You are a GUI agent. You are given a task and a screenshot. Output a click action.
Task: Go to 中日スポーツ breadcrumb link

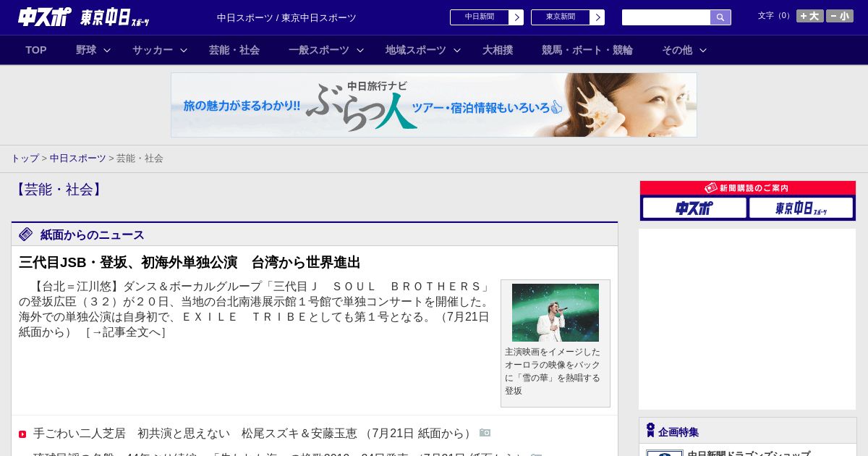tap(78, 158)
